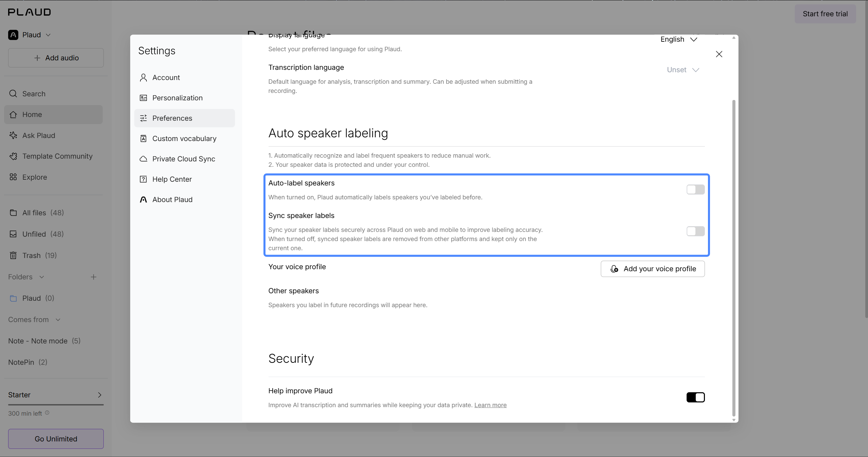This screenshot has width=868, height=457.
Task: Click the Plaud workspace avatar icon
Action: pyautogui.click(x=13, y=35)
